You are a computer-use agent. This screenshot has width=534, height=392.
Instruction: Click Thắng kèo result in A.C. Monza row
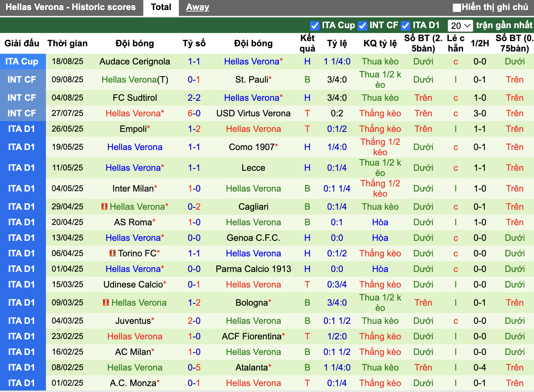click(380, 383)
